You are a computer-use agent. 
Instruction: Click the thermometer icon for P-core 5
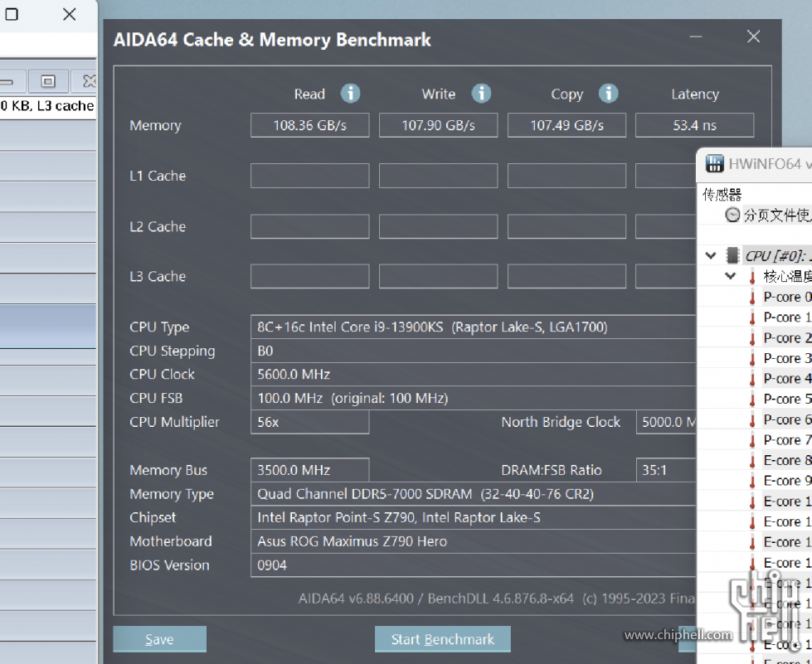[752, 399]
